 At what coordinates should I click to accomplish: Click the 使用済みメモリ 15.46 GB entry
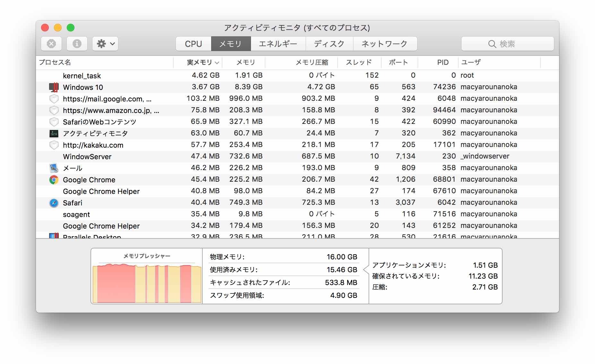click(x=283, y=270)
